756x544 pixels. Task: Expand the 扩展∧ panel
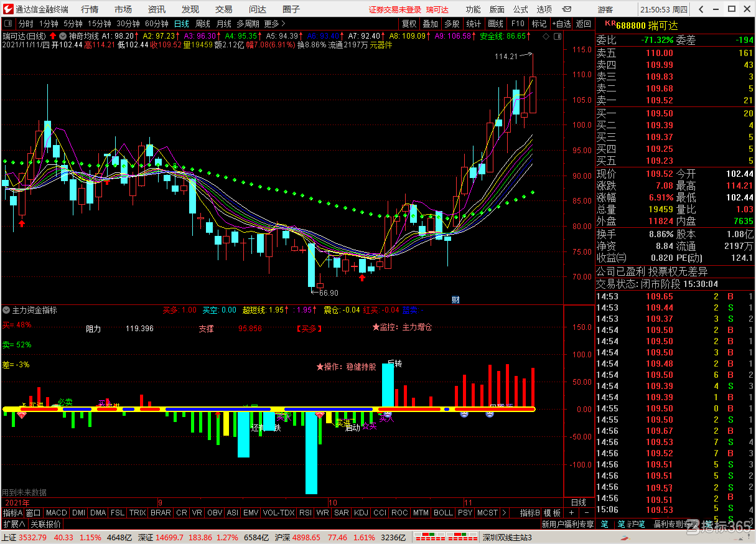click(14, 524)
